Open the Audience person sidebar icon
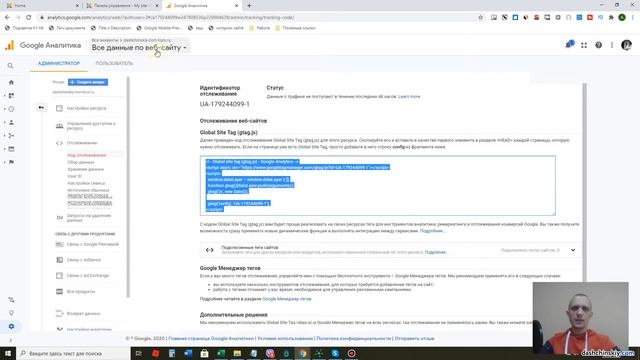Screen dimensions: 640x360 coord(11,122)
